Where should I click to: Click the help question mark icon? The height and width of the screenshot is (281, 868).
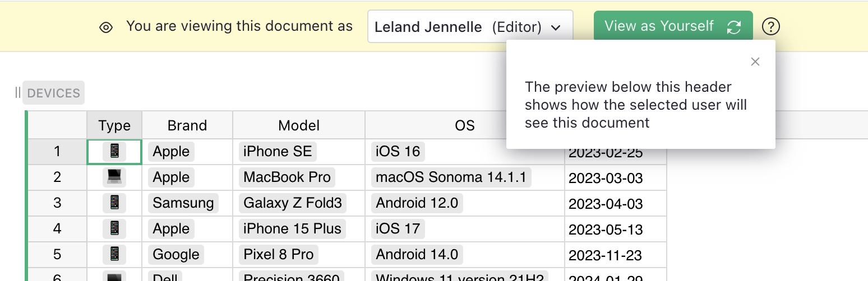[771, 26]
